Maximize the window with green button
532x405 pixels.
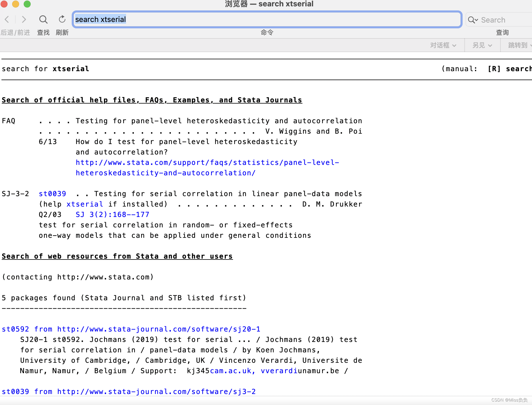click(x=27, y=4)
